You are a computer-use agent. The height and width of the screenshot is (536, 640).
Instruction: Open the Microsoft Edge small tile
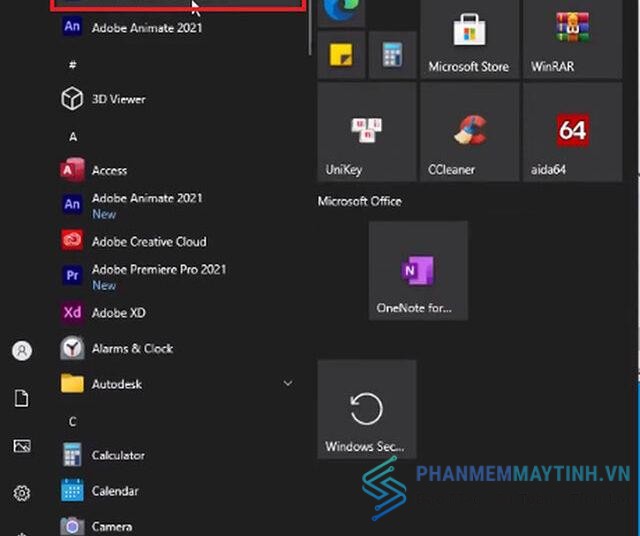(341, 13)
